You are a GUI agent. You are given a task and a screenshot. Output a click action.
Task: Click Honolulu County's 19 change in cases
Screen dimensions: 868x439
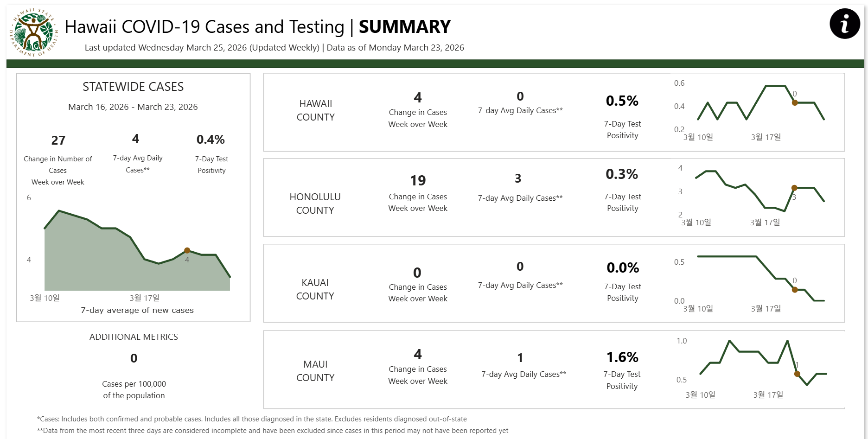pos(418,180)
